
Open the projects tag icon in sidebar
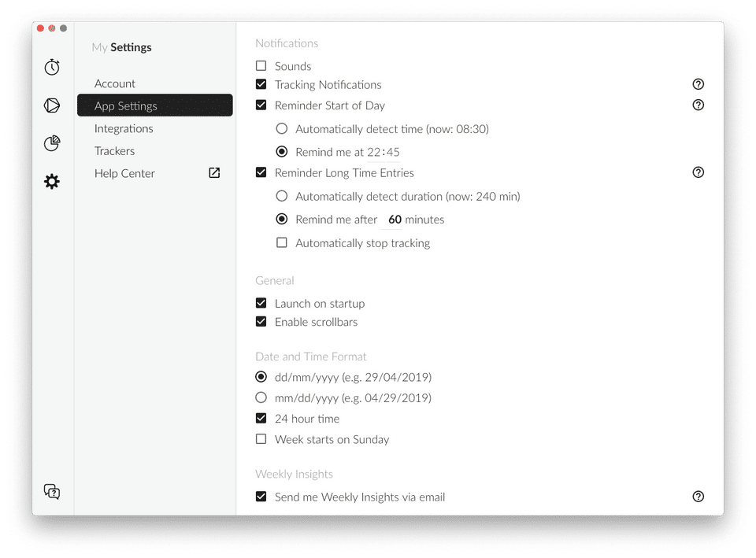click(x=52, y=105)
